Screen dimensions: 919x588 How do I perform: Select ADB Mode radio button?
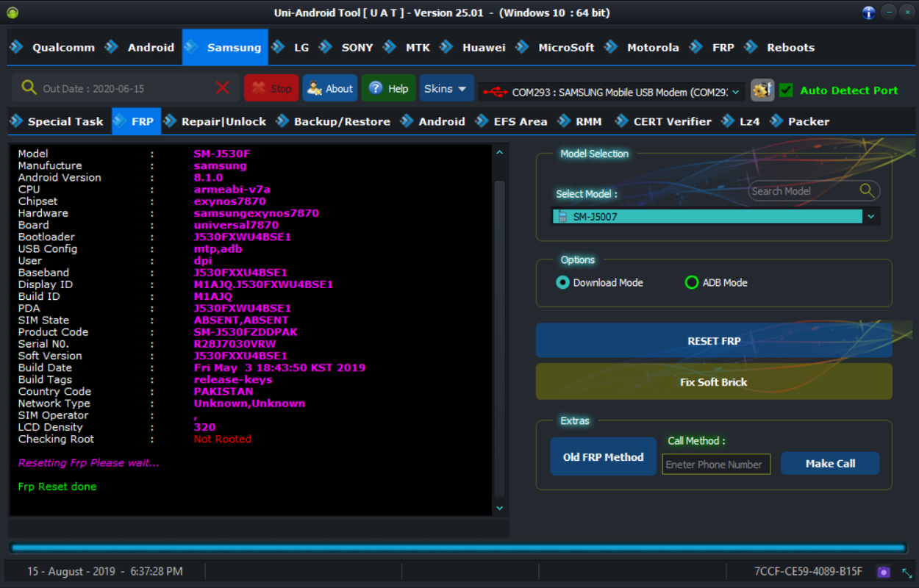pyautogui.click(x=691, y=282)
